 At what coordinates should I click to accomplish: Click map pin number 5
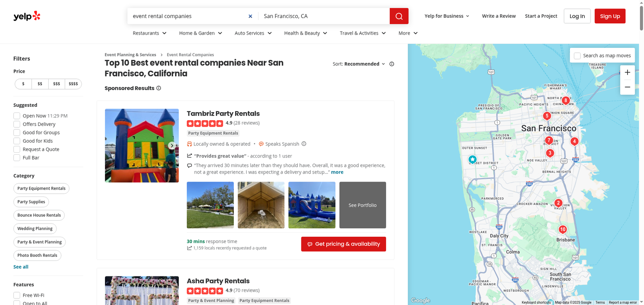pos(547,116)
